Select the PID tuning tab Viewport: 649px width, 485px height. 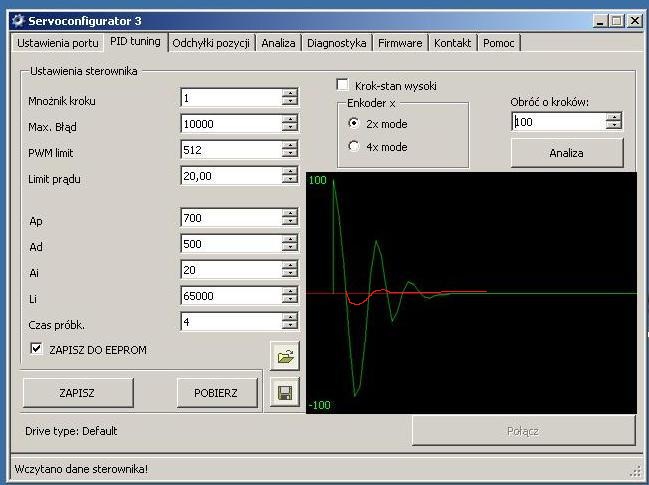[x=135, y=42]
